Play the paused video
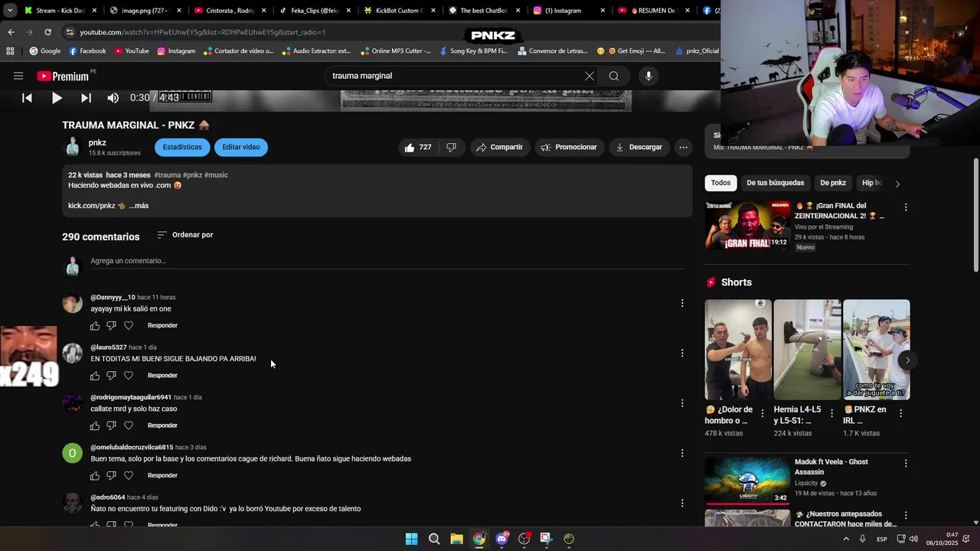 pos(57,98)
